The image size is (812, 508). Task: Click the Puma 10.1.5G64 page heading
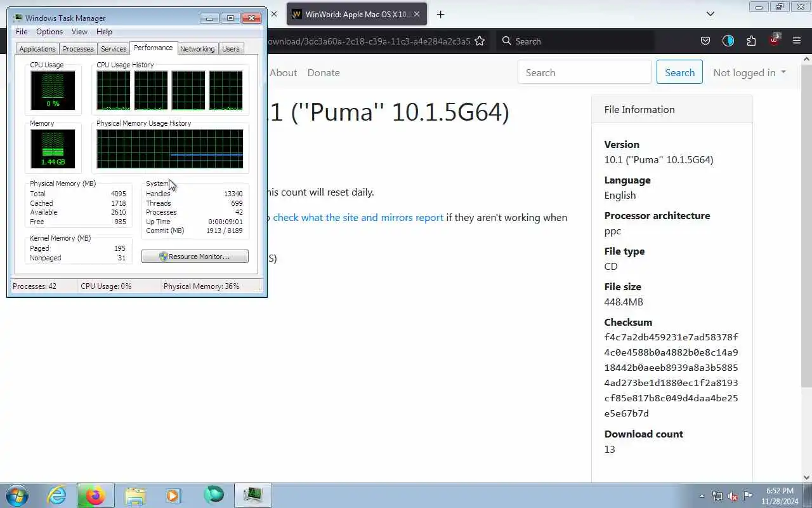pyautogui.click(x=388, y=112)
